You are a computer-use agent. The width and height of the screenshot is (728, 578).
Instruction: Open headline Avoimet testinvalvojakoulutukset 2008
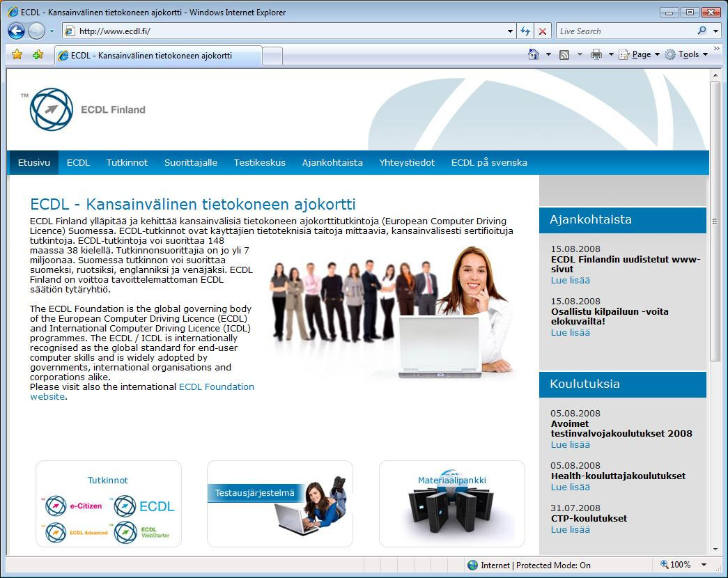(621, 428)
